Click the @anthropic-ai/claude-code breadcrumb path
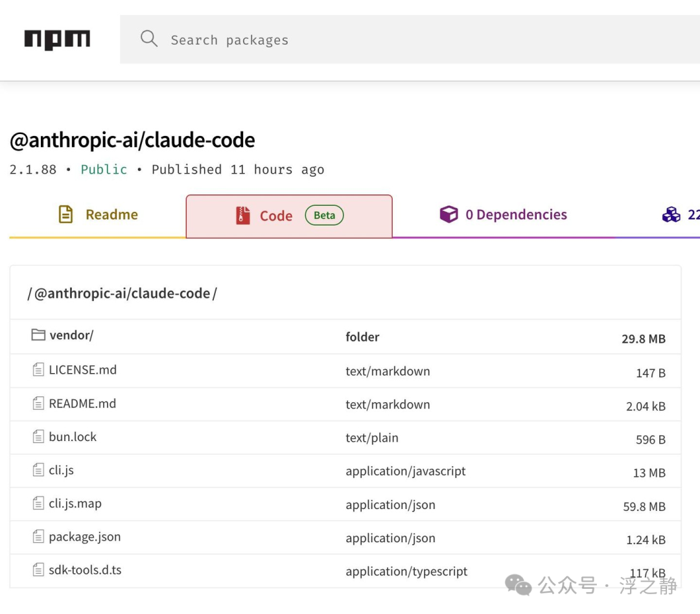This screenshot has width=700, height=614. pyautogui.click(x=122, y=293)
